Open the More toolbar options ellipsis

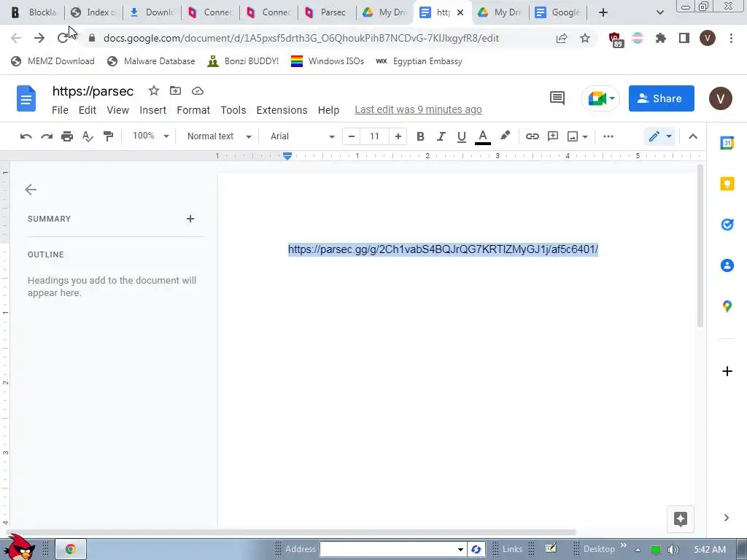pos(608,136)
